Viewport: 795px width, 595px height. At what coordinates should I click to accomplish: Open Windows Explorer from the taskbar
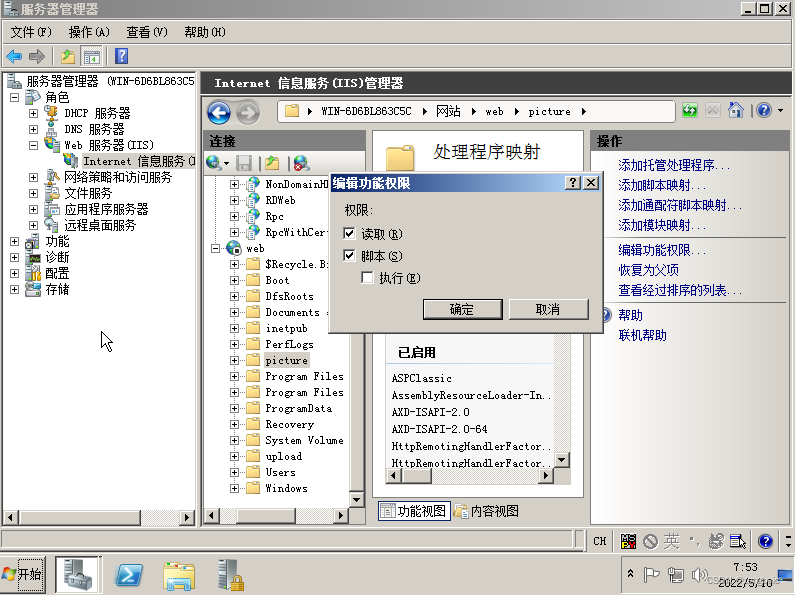[178, 575]
